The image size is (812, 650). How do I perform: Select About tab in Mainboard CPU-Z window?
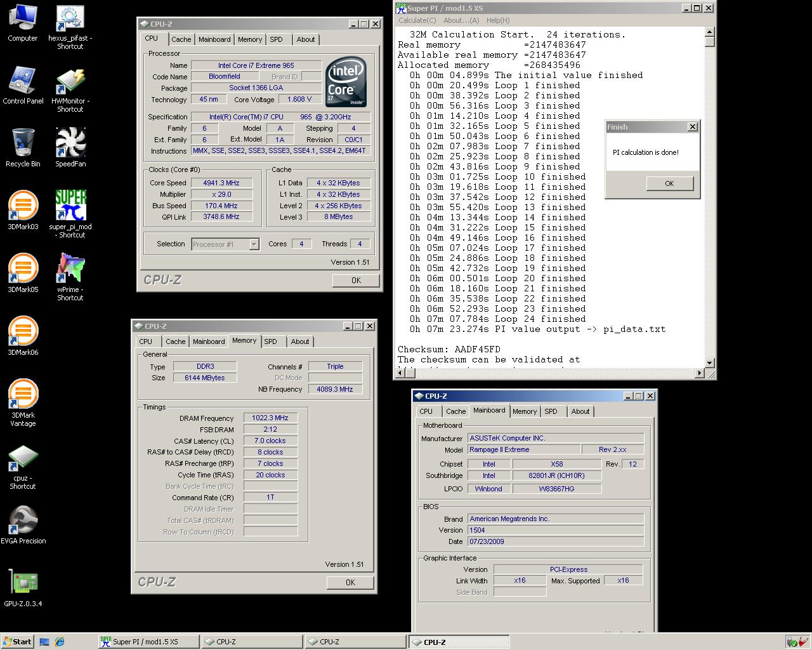[580, 411]
